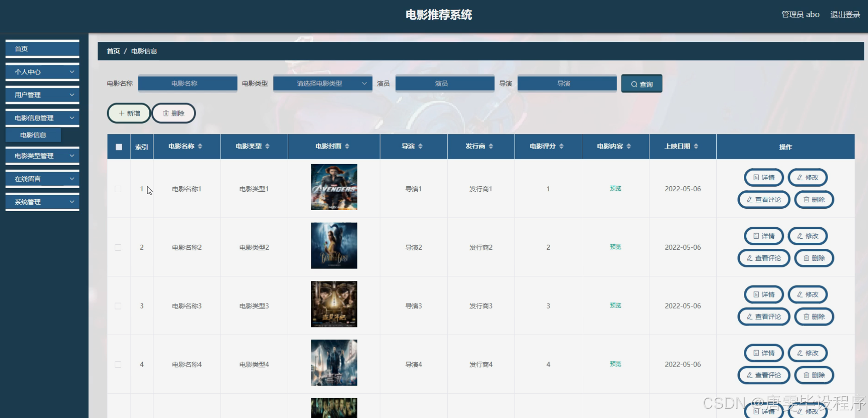868x418 pixels.
Task: Check the box for row 2
Action: pyautogui.click(x=118, y=247)
